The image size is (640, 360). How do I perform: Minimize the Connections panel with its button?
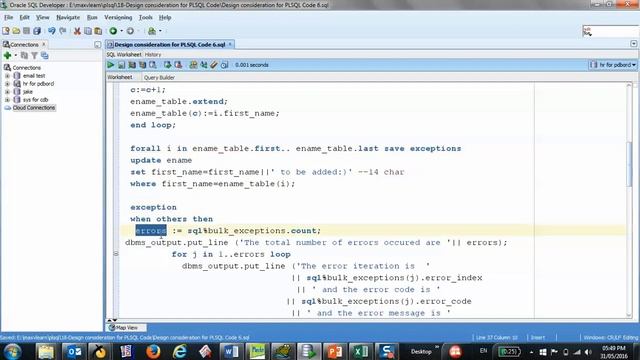98,44
